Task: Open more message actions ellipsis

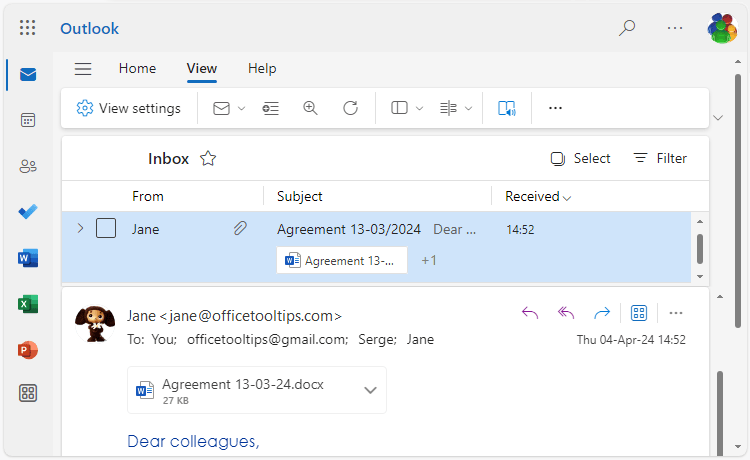Action: pos(676,313)
